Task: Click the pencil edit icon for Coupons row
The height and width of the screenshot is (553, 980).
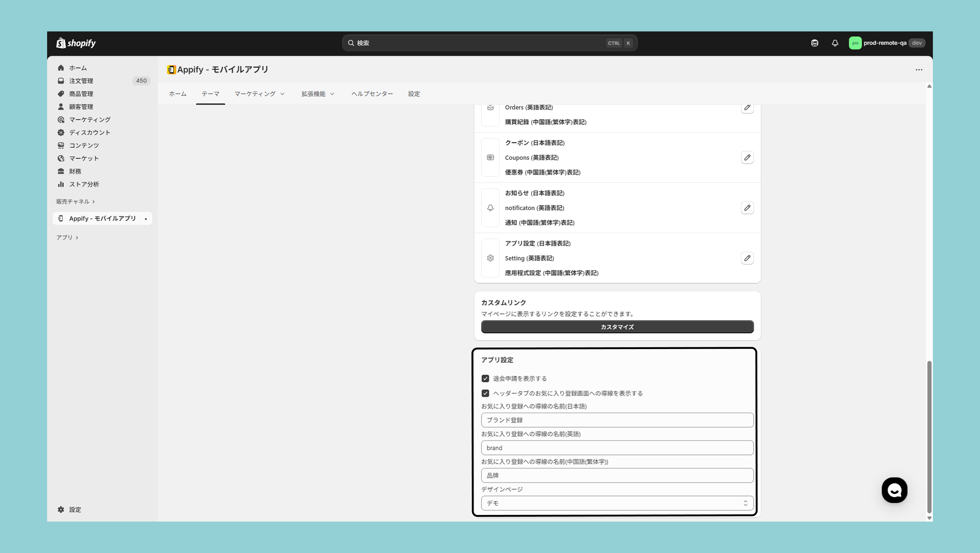Action: (x=747, y=157)
